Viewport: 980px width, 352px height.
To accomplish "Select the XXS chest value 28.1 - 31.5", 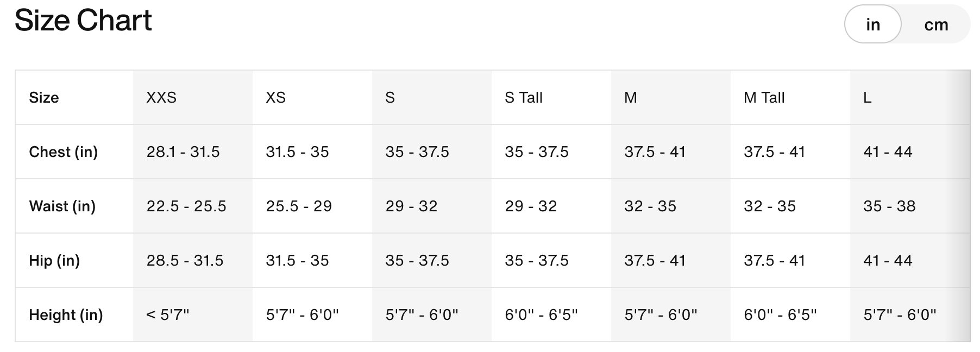I will tap(183, 152).
